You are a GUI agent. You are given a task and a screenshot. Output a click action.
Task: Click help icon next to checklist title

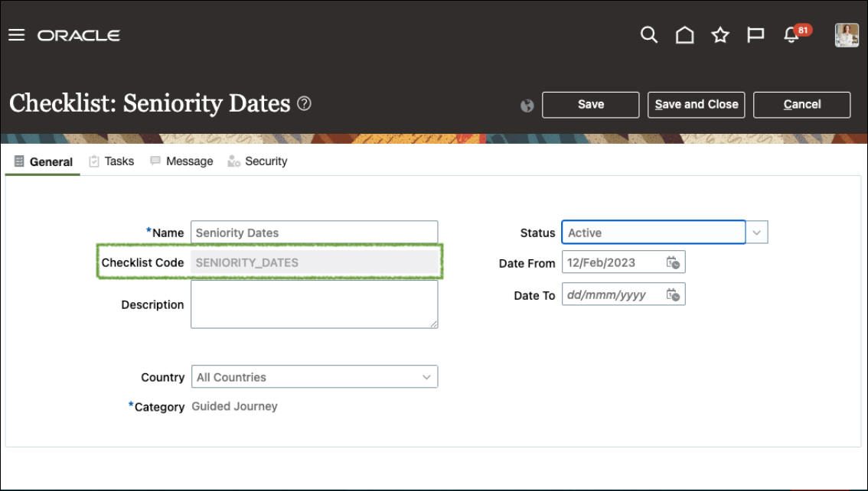[x=304, y=103]
